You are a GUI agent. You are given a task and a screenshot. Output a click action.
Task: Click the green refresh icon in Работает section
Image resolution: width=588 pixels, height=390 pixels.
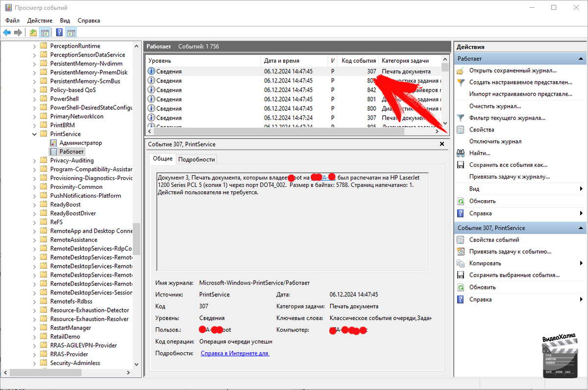(460, 201)
